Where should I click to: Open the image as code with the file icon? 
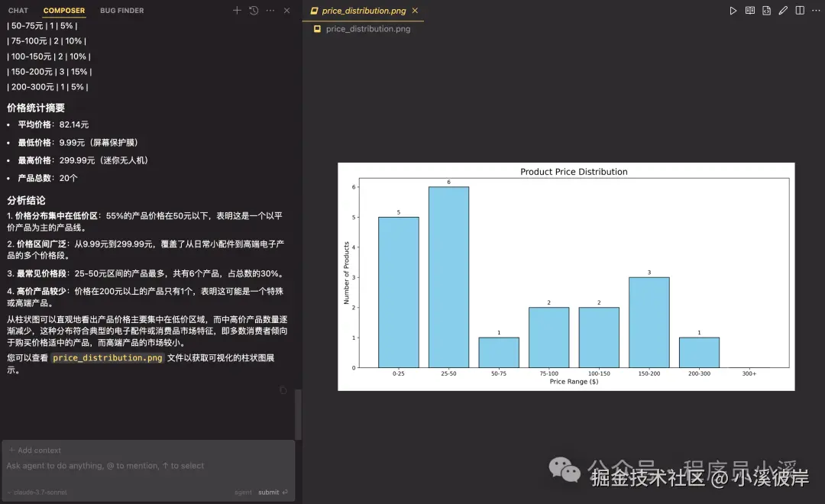click(766, 10)
